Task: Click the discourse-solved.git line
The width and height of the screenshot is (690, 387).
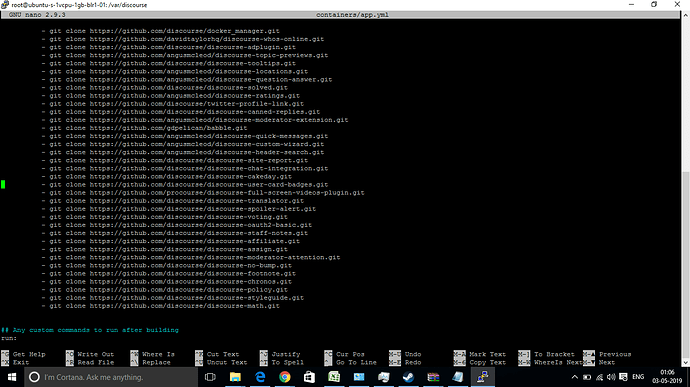Action: (x=165, y=88)
